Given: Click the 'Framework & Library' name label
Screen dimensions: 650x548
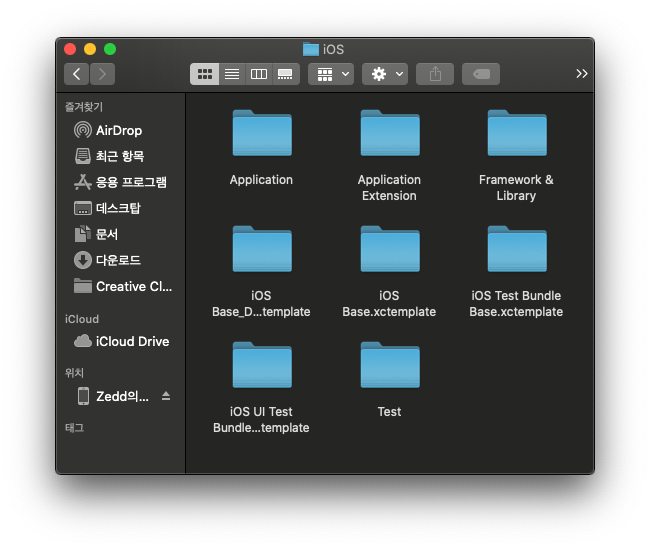Looking at the screenshot, I should pos(516,188).
